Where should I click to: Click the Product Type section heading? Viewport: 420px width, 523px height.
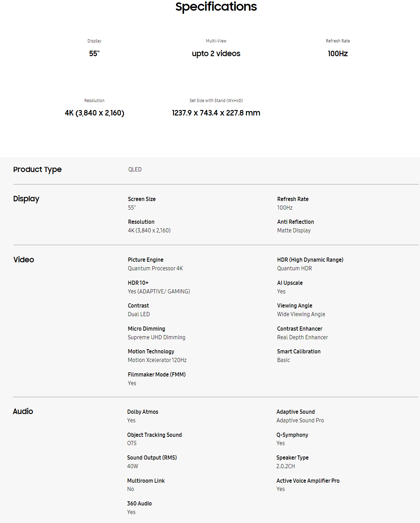(37, 169)
